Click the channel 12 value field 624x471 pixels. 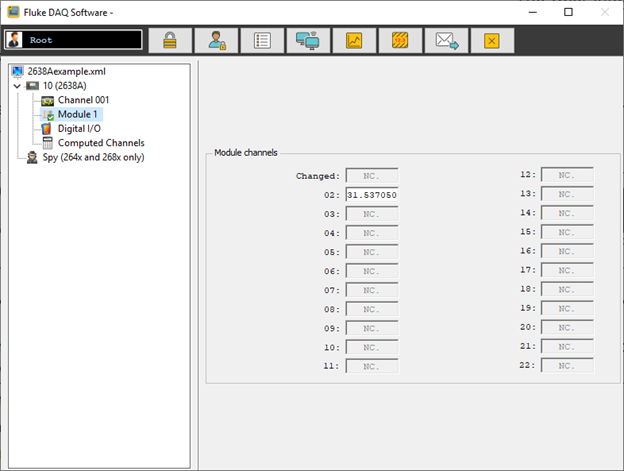coord(567,175)
